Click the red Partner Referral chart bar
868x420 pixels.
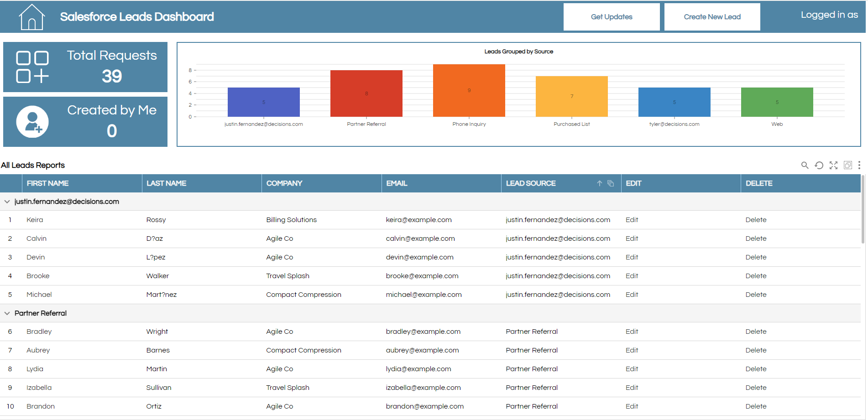pos(366,93)
